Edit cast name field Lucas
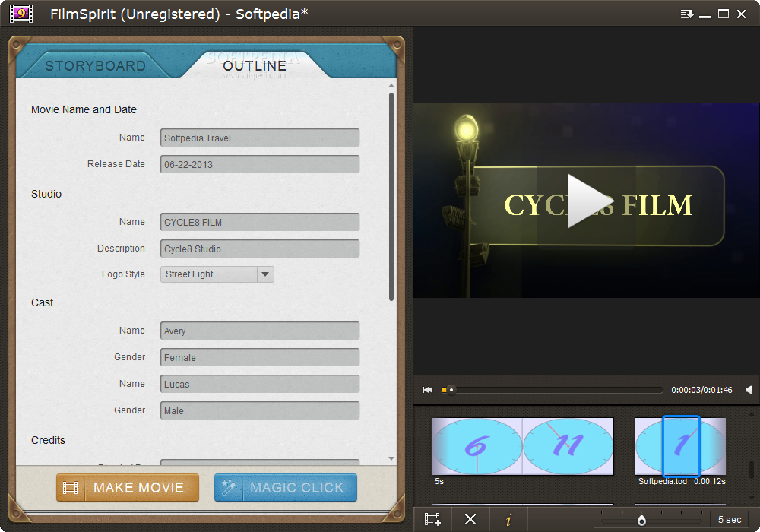The height and width of the screenshot is (532, 760). pyautogui.click(x=260, y=384)
